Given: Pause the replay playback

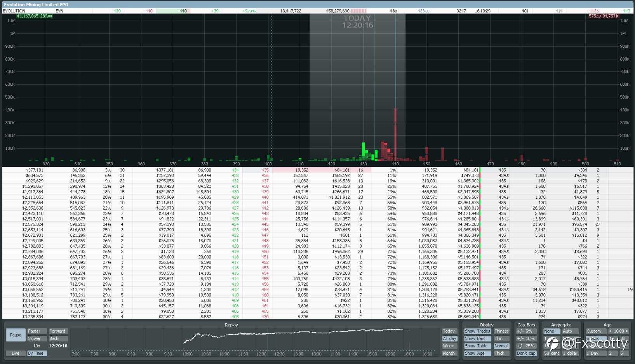Looking at the screenshot, I should (16, 335).
